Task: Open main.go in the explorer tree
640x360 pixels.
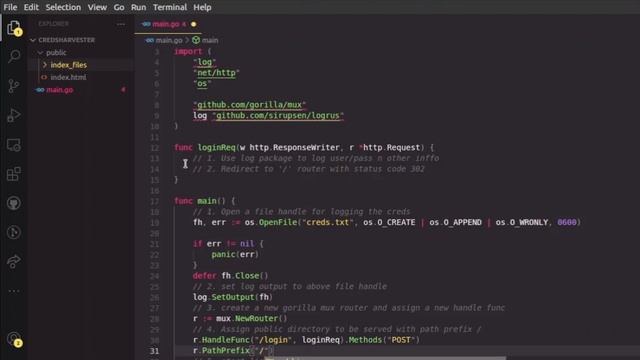Action: 60,90
